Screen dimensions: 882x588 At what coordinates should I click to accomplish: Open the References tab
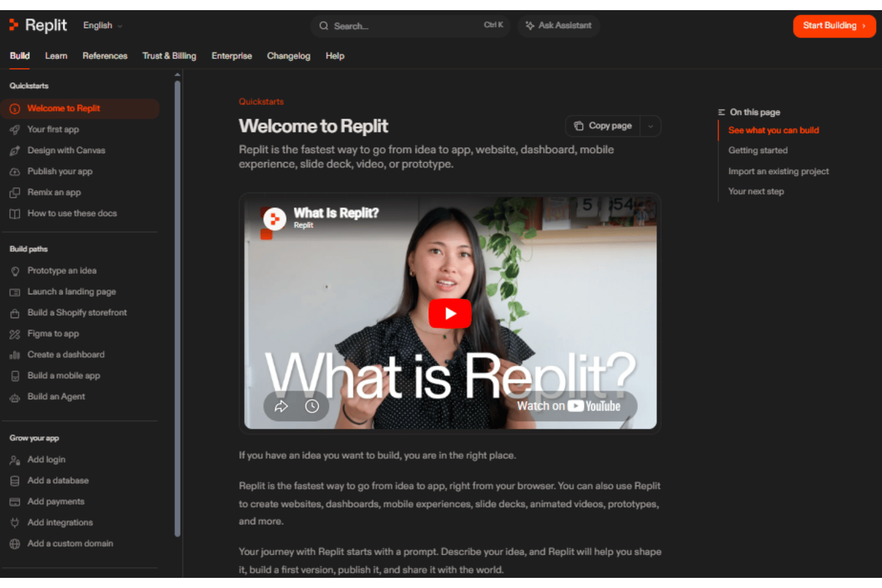click(x=105, y=56)
